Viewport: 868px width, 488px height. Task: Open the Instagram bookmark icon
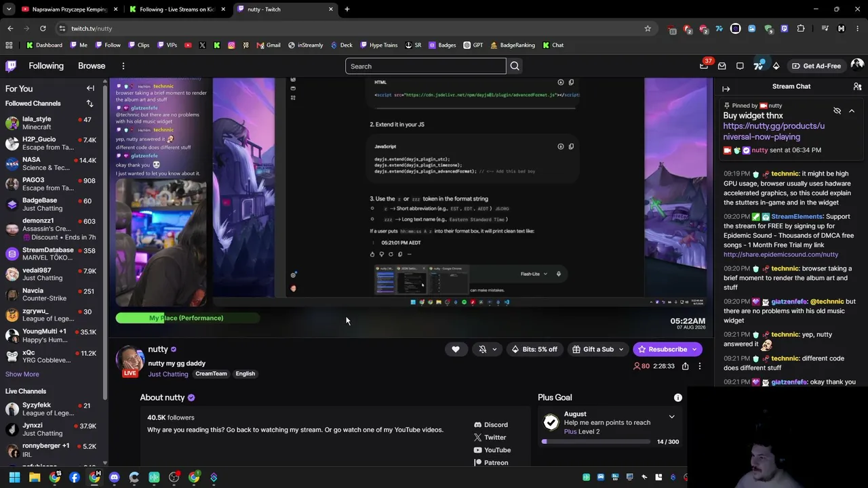(231, 45)
